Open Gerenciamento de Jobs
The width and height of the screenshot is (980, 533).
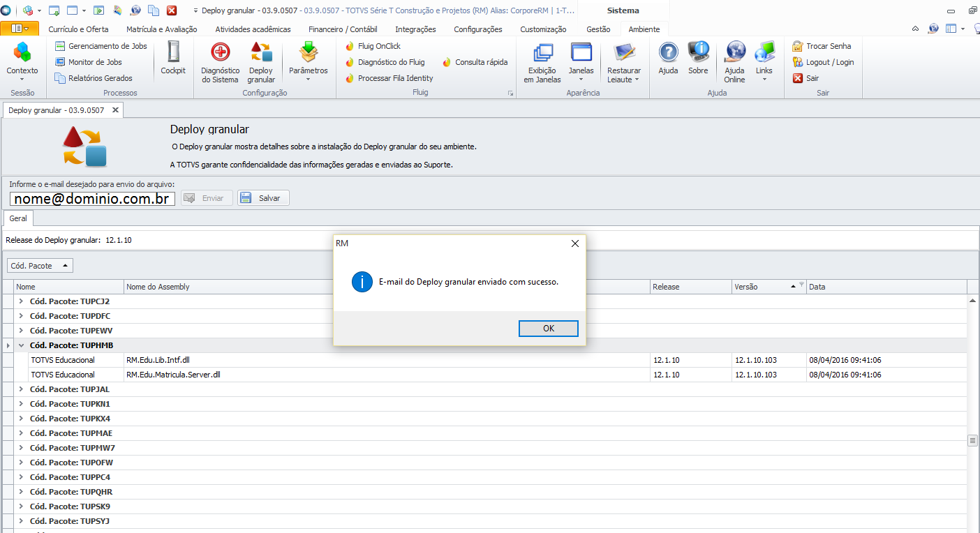[x=101, y=46]
